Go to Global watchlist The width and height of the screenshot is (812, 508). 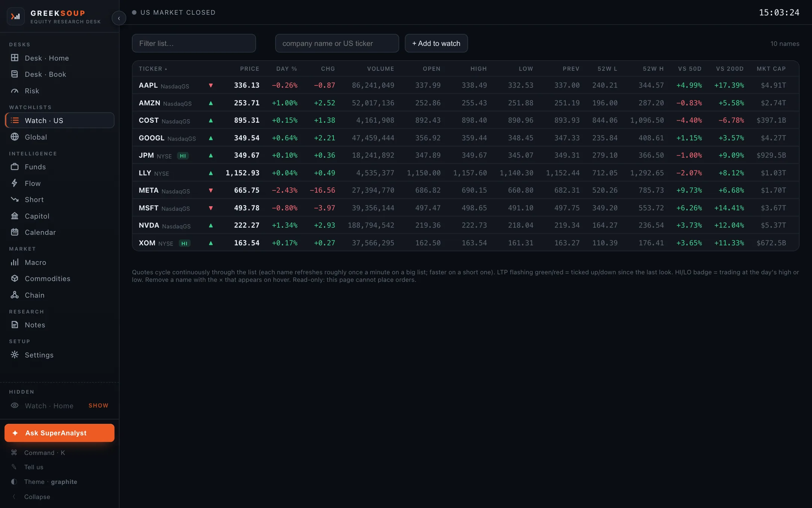coord(59,137)
